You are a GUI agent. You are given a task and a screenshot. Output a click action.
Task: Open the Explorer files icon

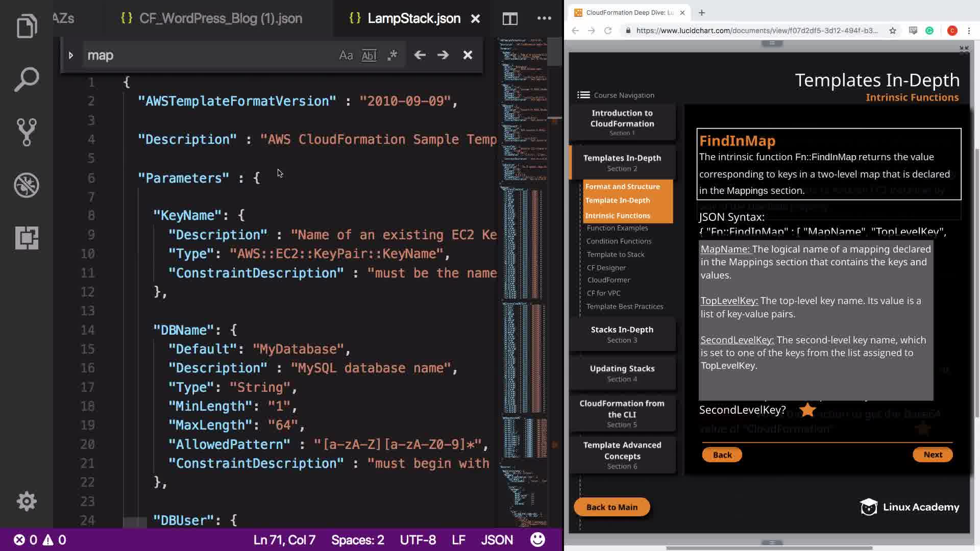(x=27, y=26)
